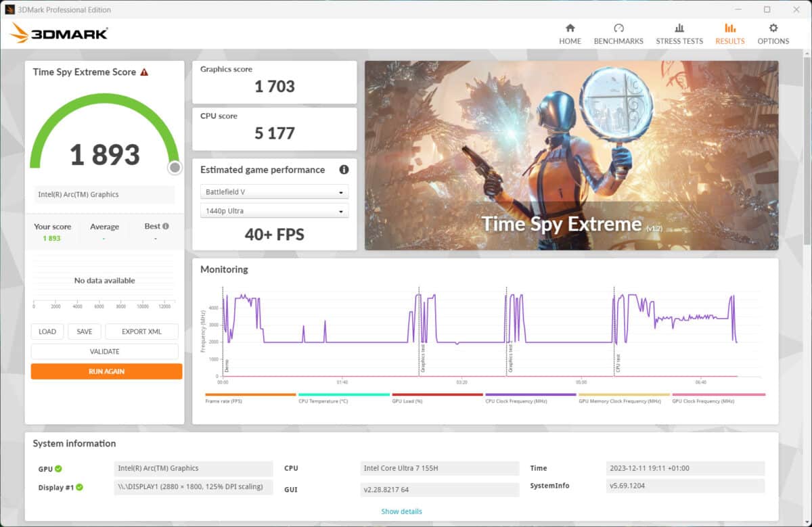
Task: Toggle Frame rate (FPS) legend series
Action: click(250, 398)
